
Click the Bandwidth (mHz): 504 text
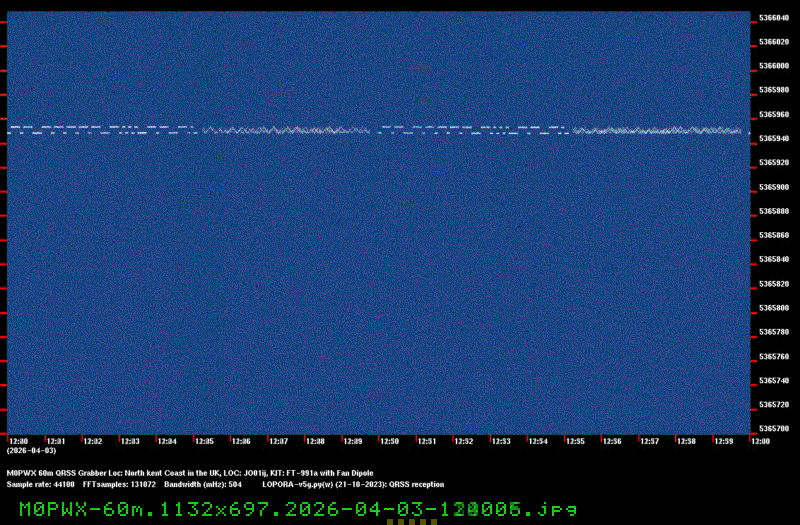point(203,484)
